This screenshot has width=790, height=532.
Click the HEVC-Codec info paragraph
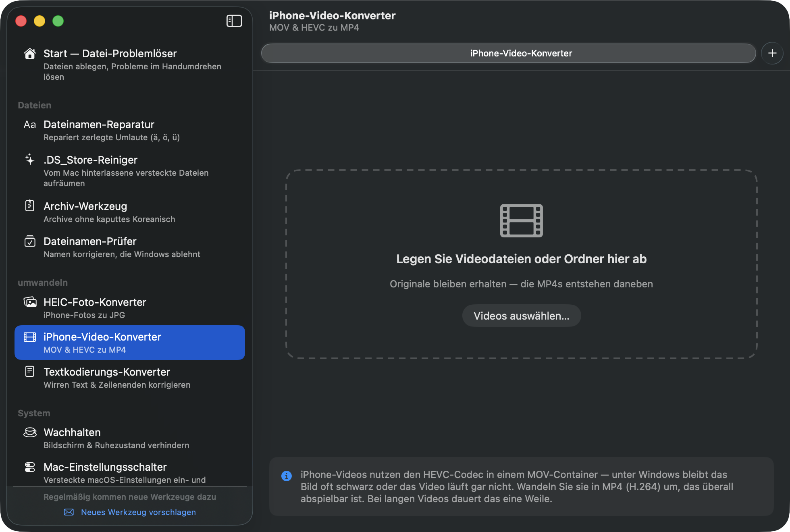click(517, 486)
